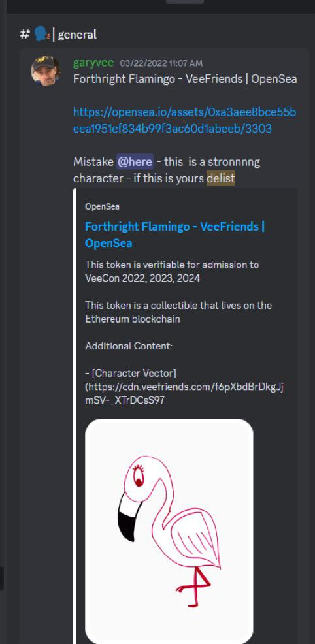Click the @here mention
Viewport: 315px width, 644px height.
[135, 162]
